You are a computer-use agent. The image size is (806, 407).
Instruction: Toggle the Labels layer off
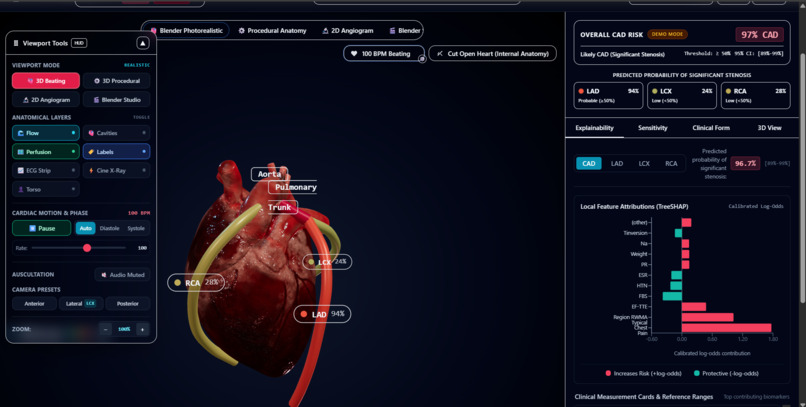coord(117,152)
